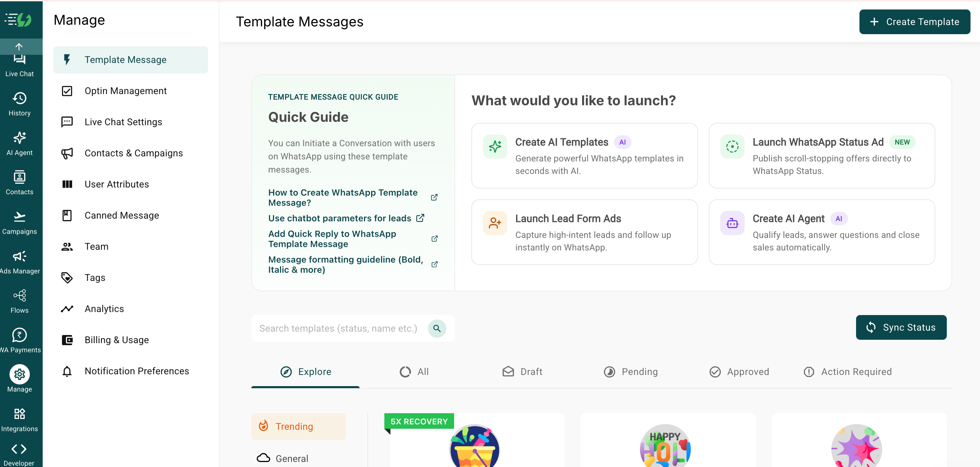
Task: Click the Create AI Agent robot icon
Action: [732, 223]
